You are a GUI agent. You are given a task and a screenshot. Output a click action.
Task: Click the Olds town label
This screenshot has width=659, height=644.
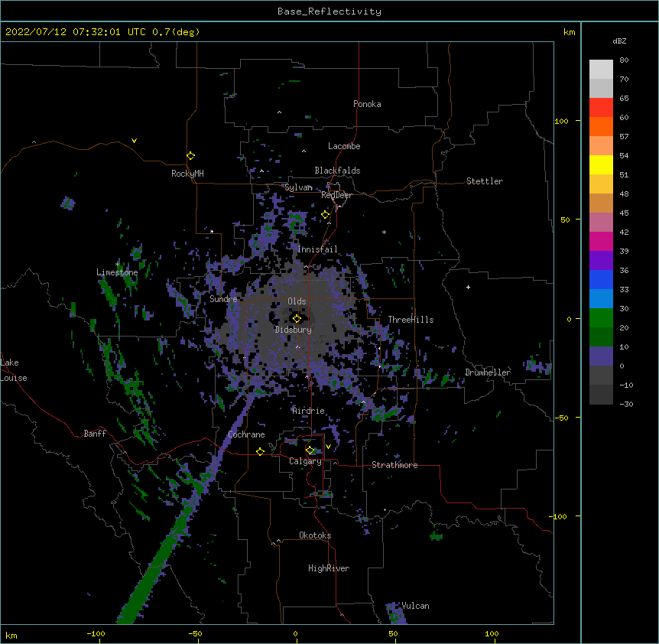pyautogui.click(x=297, y=301)
